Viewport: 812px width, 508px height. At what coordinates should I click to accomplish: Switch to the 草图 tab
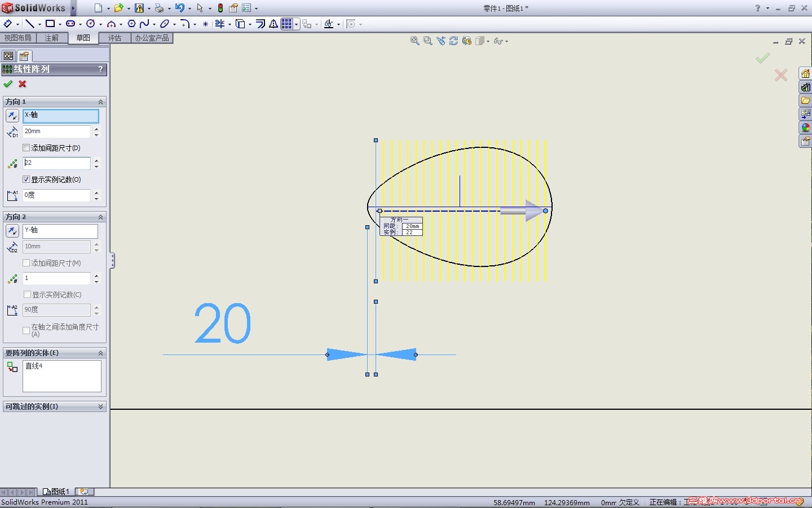click(x=83, y=38)
